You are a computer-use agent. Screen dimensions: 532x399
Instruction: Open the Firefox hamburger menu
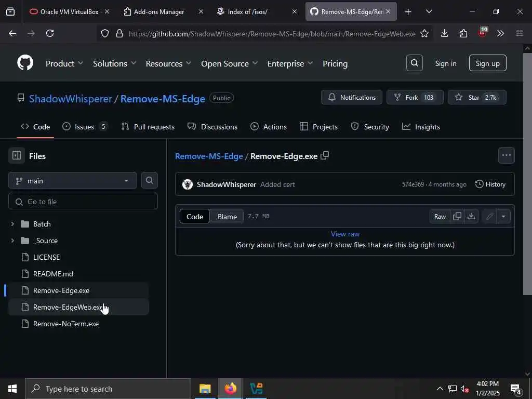520,33
